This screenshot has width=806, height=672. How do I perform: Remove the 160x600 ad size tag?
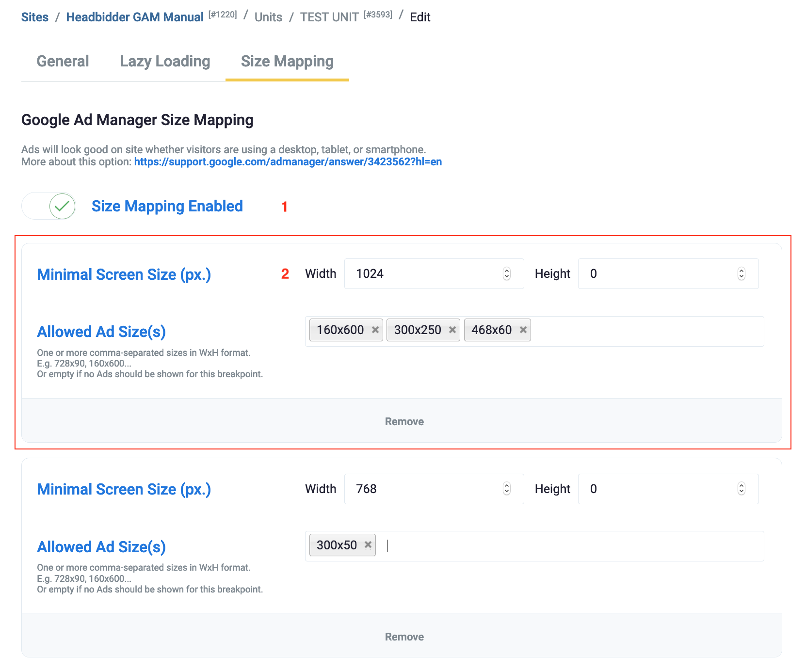click(375, 330)
